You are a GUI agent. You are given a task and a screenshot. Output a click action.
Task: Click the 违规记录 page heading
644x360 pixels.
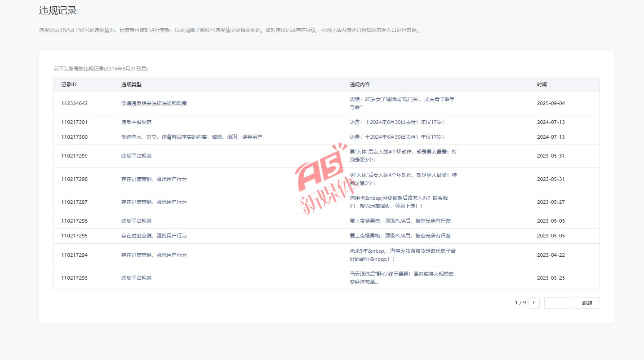point(58,11)
